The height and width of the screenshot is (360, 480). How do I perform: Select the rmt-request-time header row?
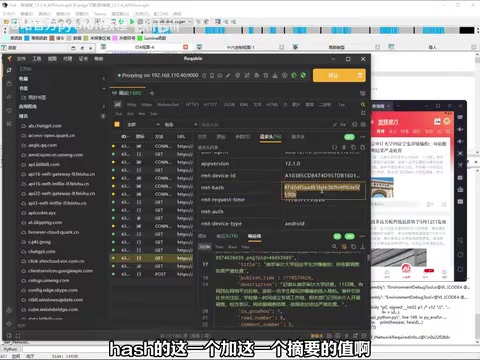click(282, 200)
